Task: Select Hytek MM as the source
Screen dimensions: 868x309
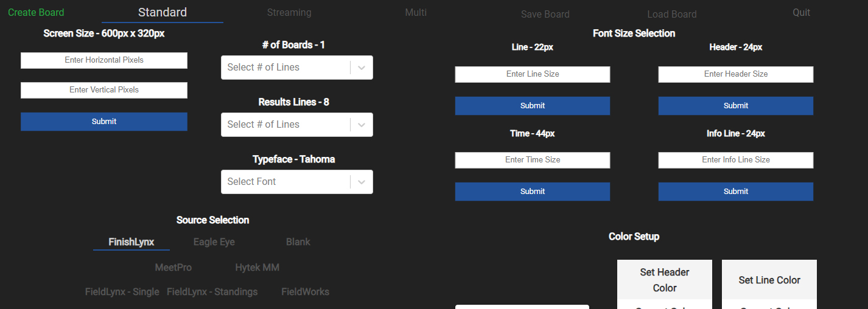Action: click(x=257, y=268)
